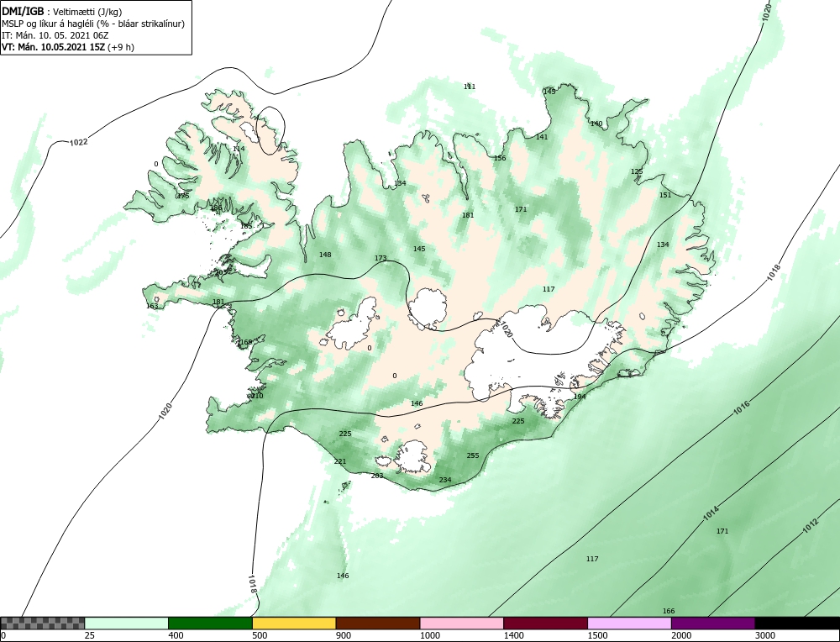Select the yellow 500–900 legend swatch
The height and width of the screenshot is (642, 840).
[x=294, y=623]
